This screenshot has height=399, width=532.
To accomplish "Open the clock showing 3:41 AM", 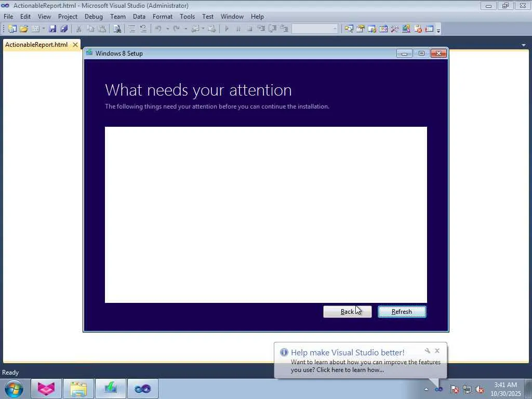I will pyautogui.click(x=506, y=389).
